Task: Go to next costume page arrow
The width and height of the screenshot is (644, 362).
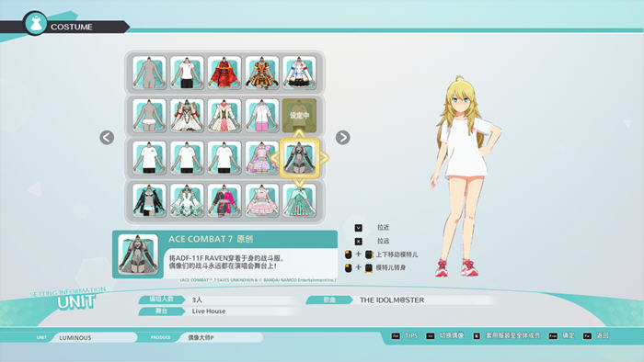Action: pos(342,137)
